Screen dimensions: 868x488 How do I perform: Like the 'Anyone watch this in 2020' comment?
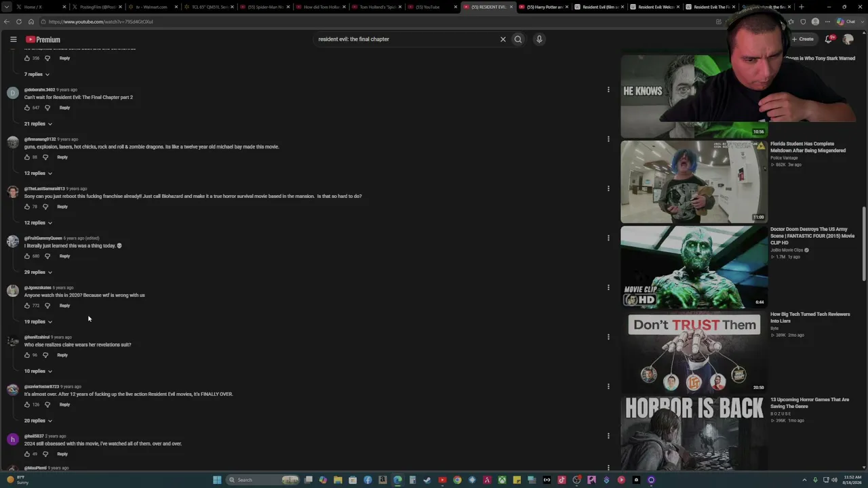pyautogui.click(x=27, y=306)
